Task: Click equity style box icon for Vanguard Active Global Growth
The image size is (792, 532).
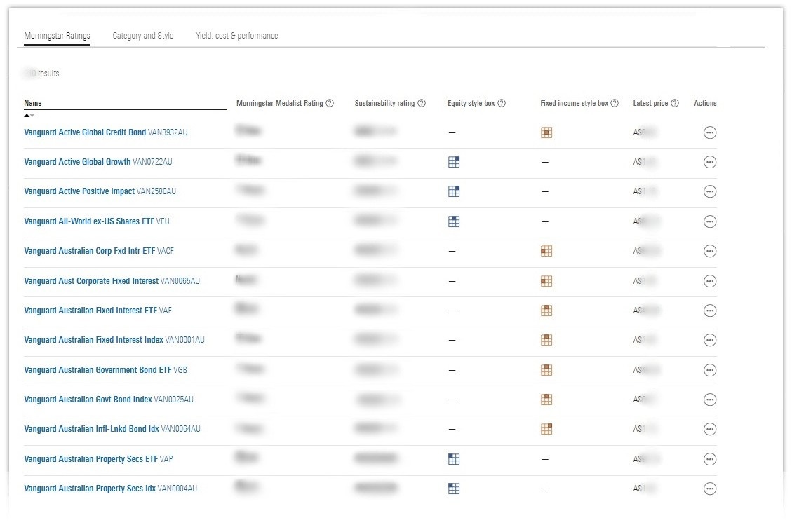Action: coord(454,162)
